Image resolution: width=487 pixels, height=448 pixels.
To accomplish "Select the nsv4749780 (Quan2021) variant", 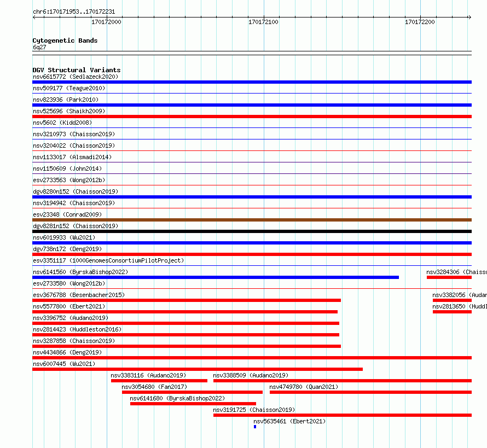I will point(304,387).
